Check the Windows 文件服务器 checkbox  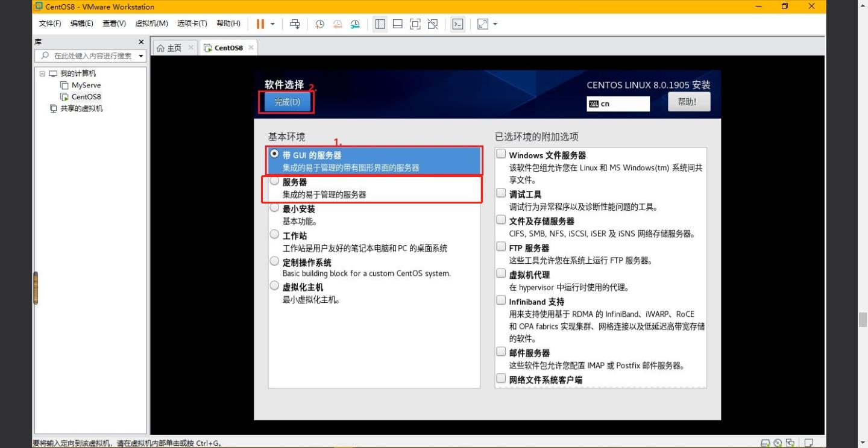[501, 154]
